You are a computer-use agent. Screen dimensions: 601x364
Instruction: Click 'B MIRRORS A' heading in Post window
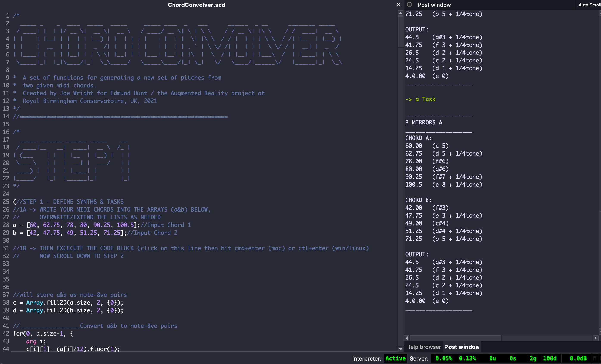point(424,122)
